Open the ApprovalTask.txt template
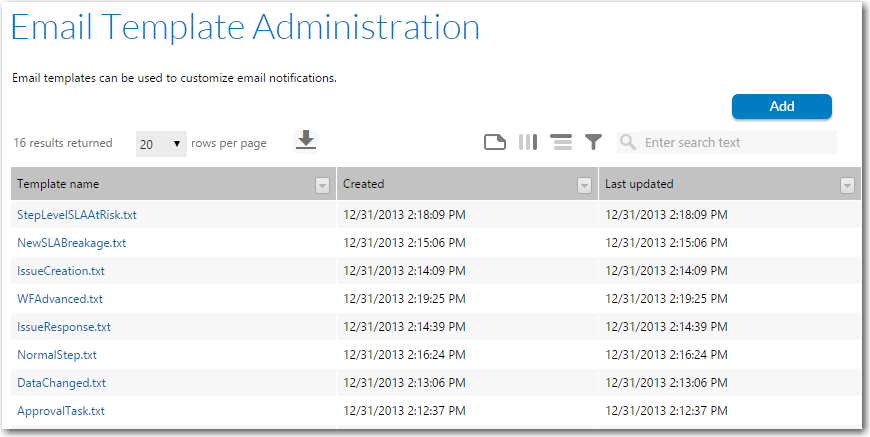Viewport: 870px width, 437px height. point(60,411)
